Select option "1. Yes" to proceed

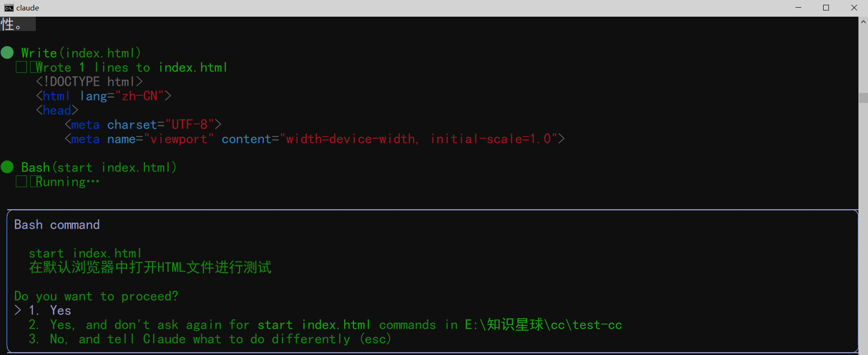(x=50, y=310)
